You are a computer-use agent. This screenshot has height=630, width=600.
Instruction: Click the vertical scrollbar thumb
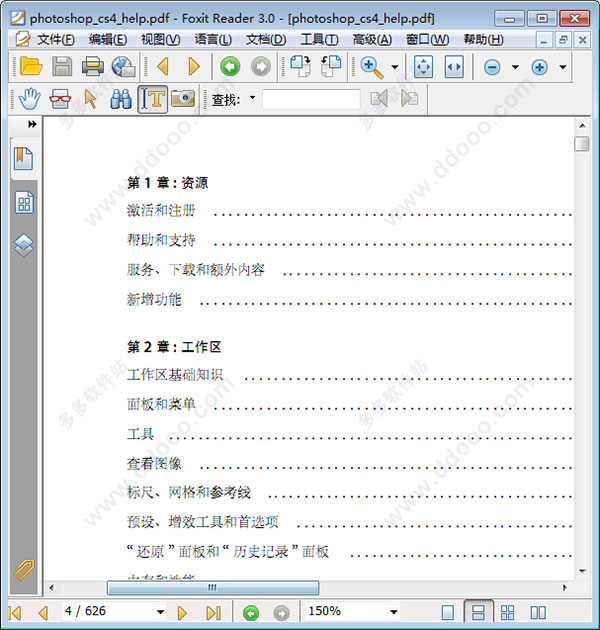(x=582, y=144)
